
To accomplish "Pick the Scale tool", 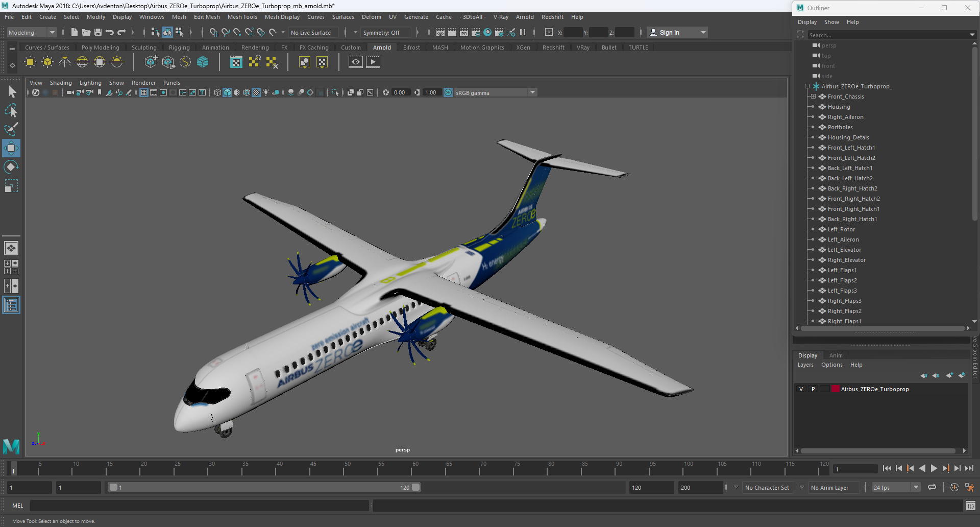I will pyautogui.click(x=11, y=186).
